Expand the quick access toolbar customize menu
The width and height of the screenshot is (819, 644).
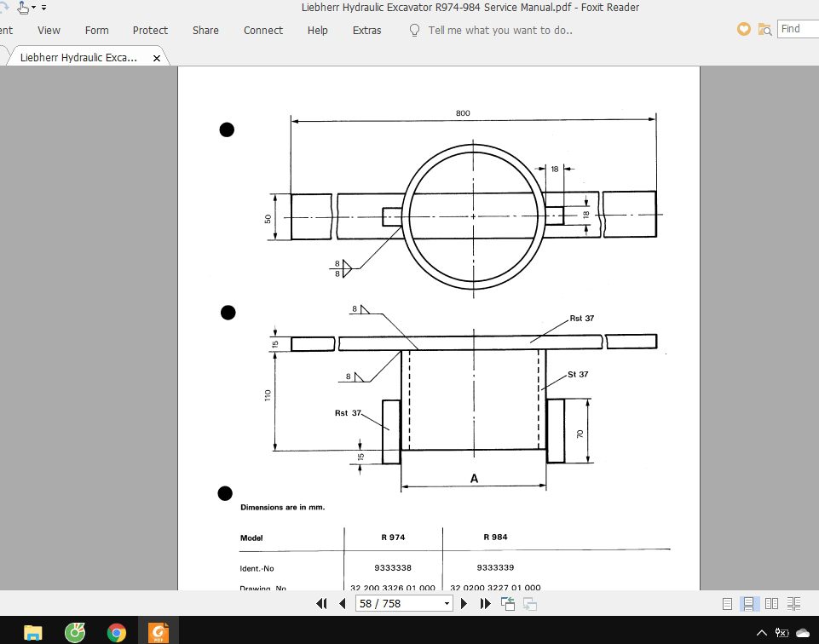point(43,8)
